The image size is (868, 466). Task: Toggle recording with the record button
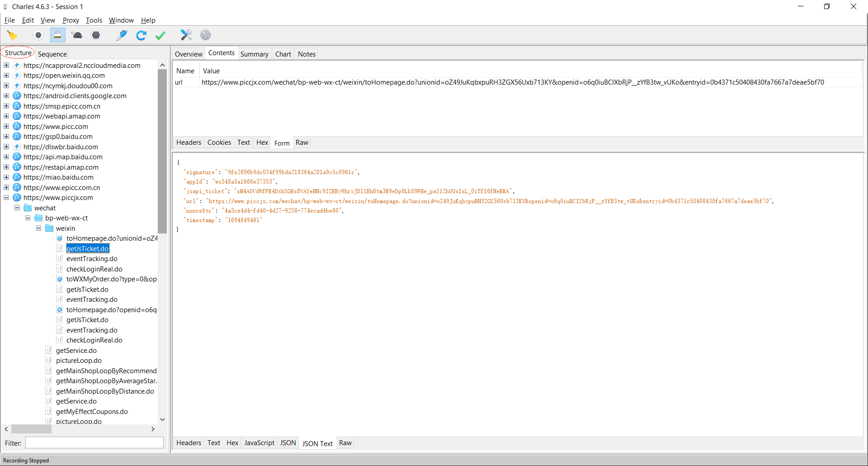38,35
